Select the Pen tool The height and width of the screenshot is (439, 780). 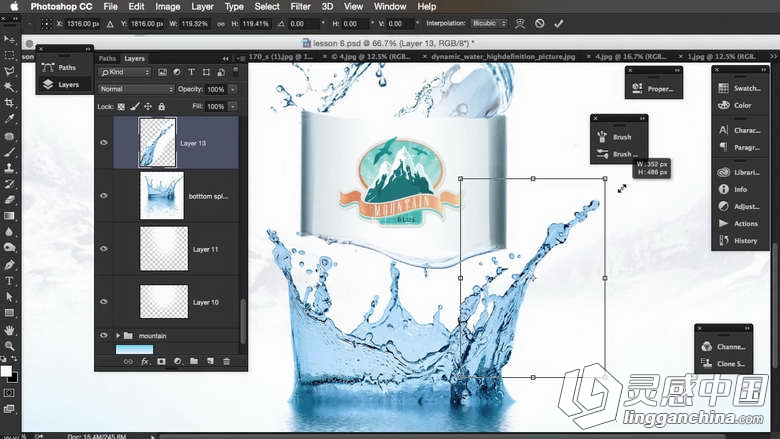9,264
